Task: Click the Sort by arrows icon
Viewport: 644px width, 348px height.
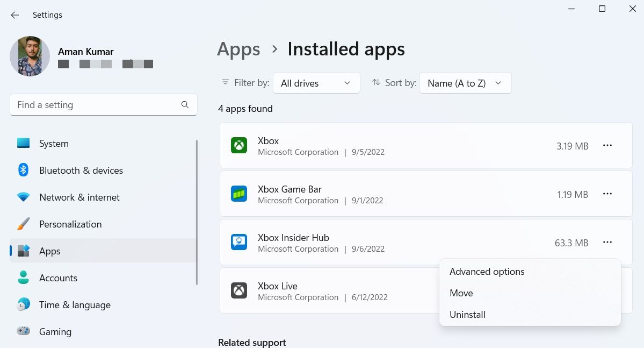Action: (x=376, y=82)
